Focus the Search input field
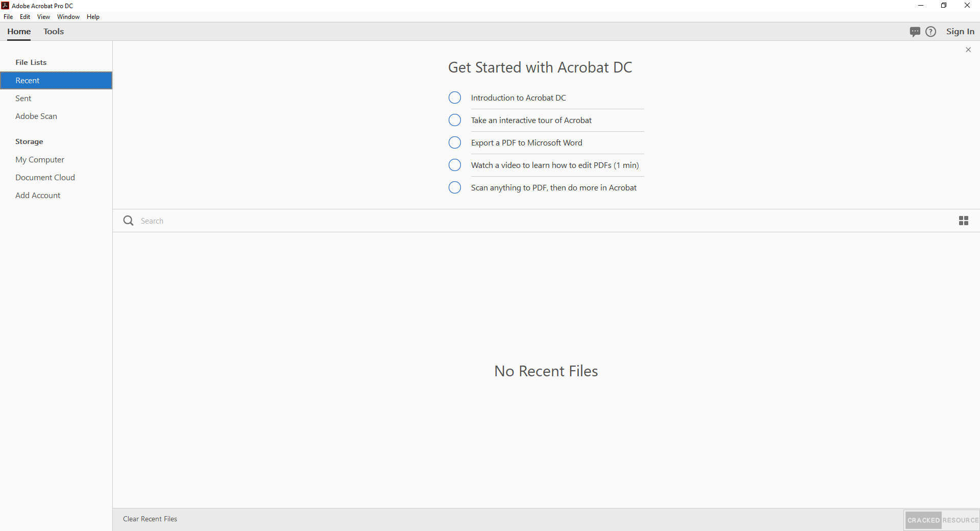Viewport: 980px width, 531px height. [544, 221]
